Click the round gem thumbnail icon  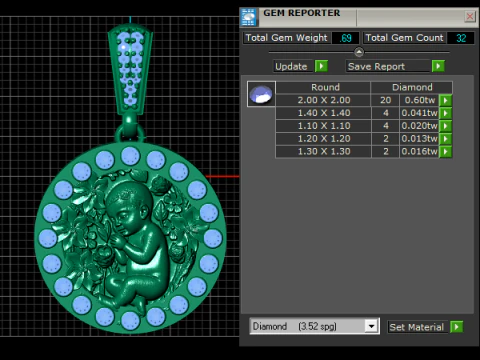pyautogui.click(x=261, y=94)
